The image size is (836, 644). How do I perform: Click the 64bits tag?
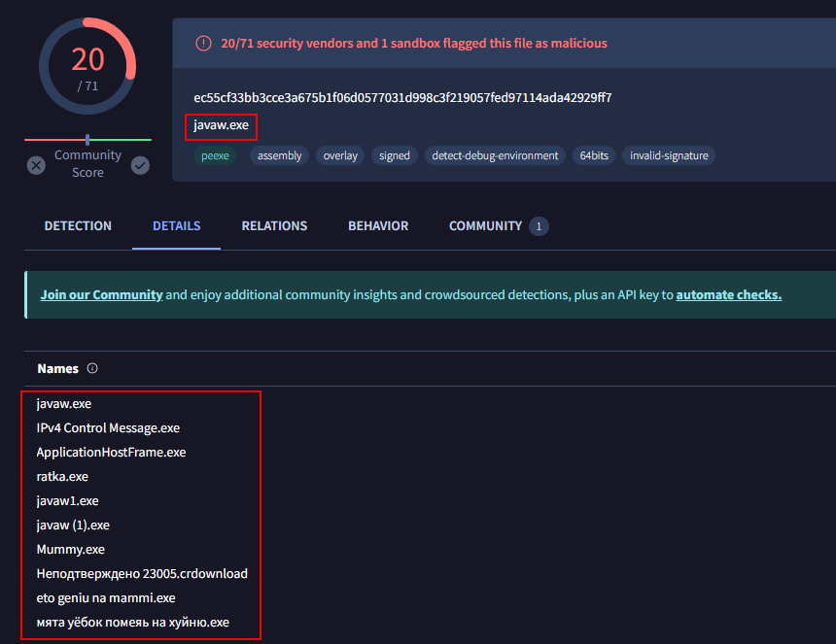[594, 155]
